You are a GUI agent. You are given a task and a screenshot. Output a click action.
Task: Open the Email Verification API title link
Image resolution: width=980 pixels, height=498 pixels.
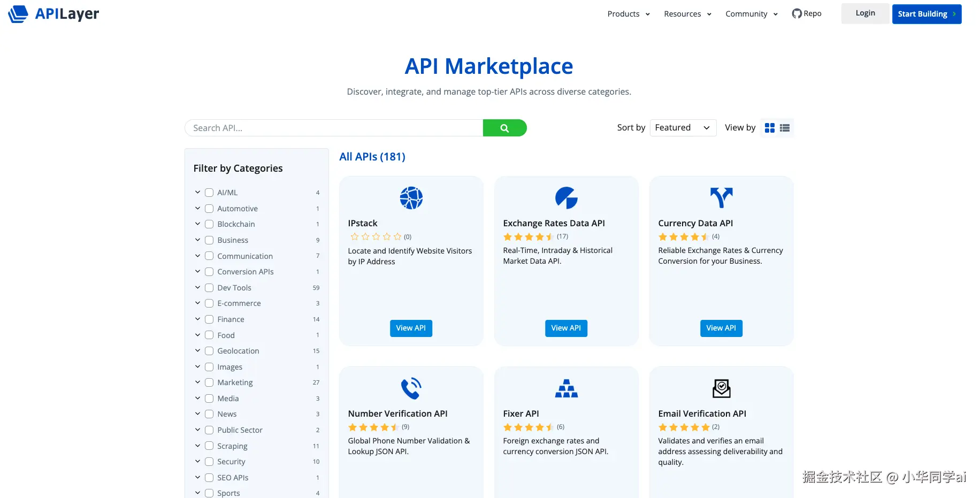702,413
